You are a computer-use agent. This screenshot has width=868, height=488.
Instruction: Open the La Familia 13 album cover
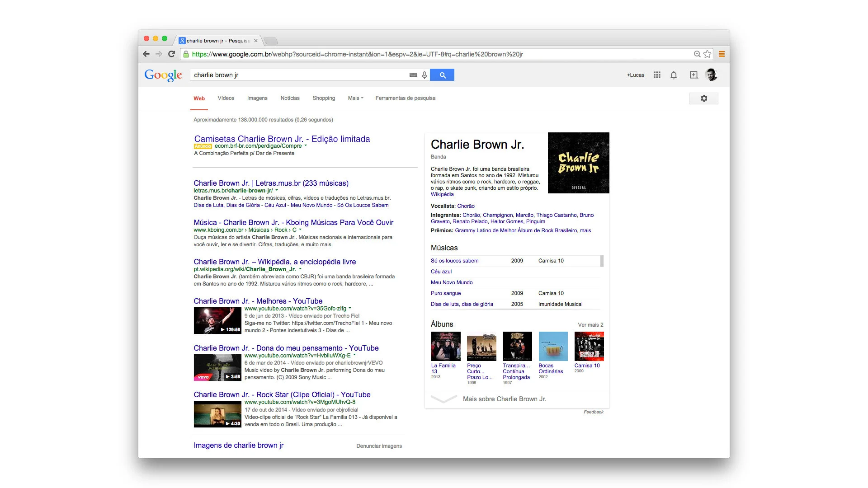click(446, 346)
